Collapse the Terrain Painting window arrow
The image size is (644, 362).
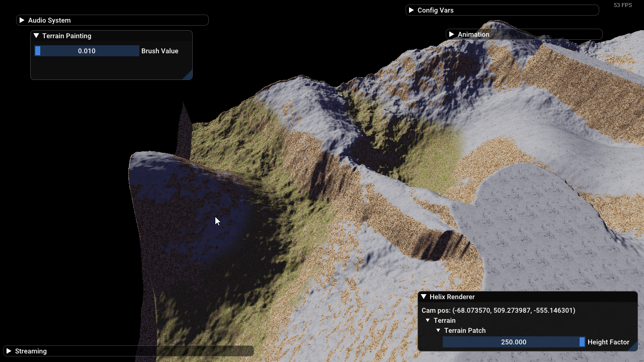point(36,36)
